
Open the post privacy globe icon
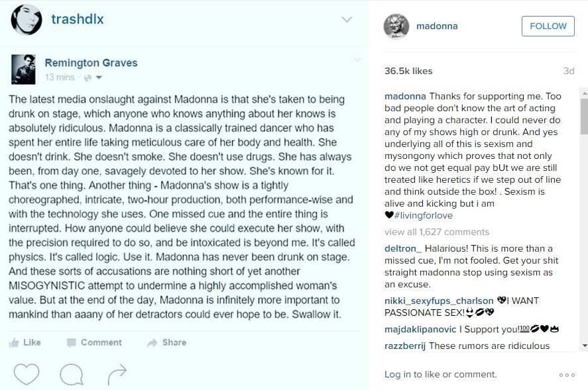click(88, 77)
